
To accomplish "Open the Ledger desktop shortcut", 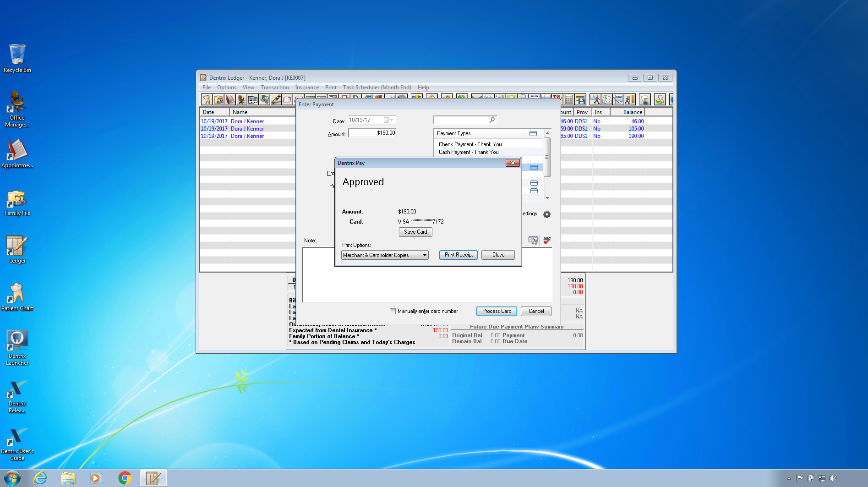I will point(17,250).
